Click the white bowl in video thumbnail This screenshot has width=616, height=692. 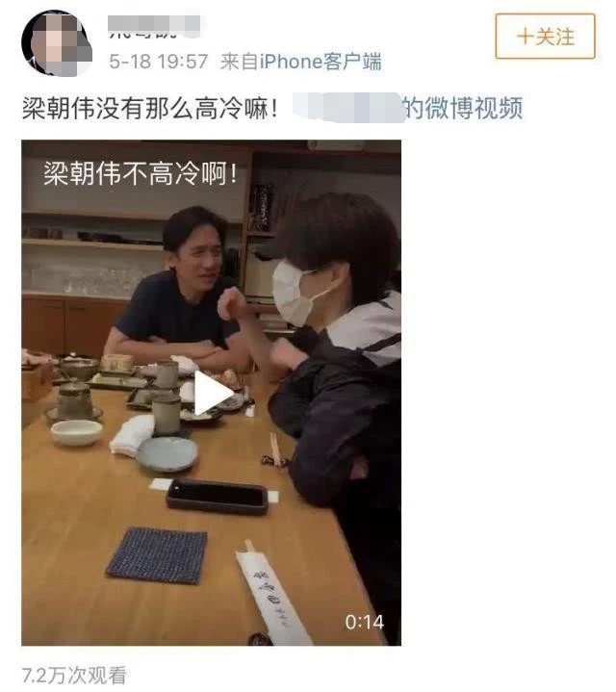tap(76, 432)
